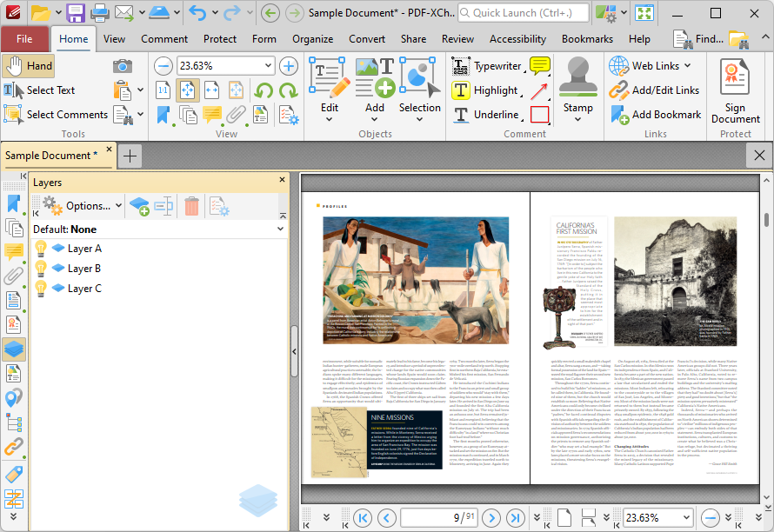Activate the Select Comments tool
The width and height of the screenshot is (774, 532).
[x=56, y=115]
